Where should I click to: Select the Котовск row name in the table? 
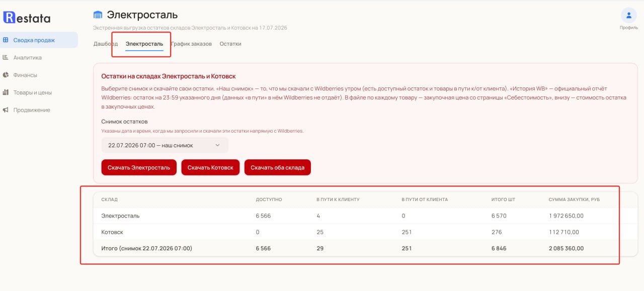[112, 232]
